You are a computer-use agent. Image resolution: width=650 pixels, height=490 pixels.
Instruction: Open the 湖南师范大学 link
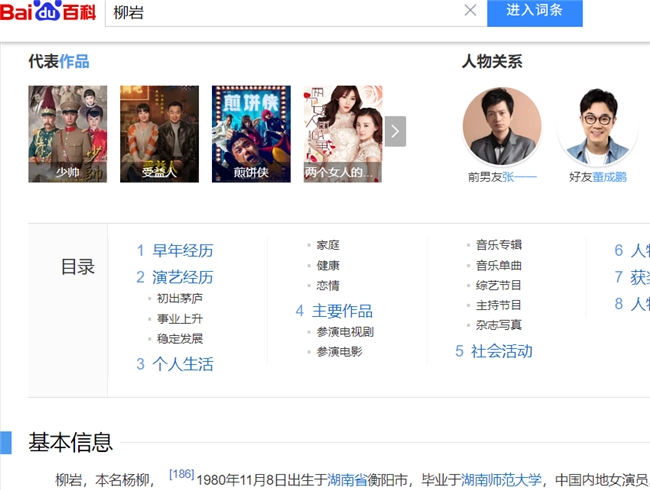coord(501,479)
